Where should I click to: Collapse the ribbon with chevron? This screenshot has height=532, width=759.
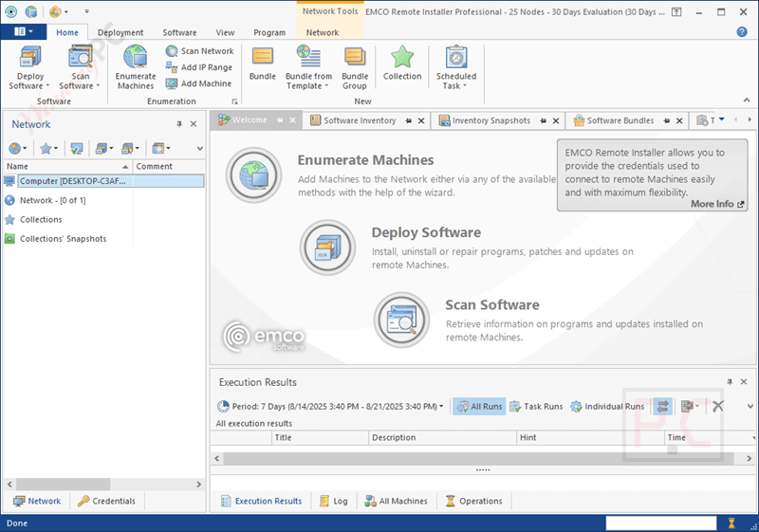pos(747,101)
